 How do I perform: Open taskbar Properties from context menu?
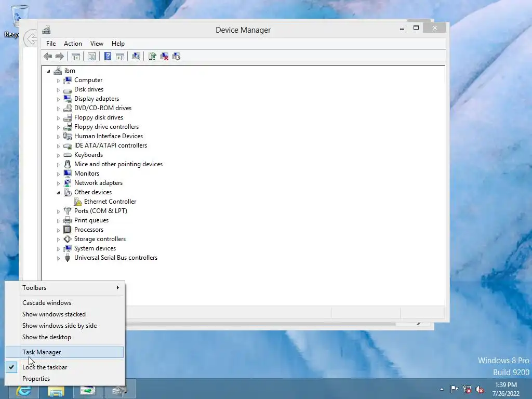(x=64, y=379)
